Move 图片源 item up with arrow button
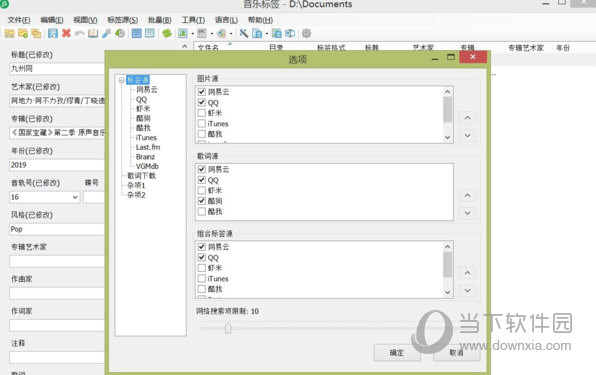The width and height of the screenshot is (596, 375). (468, 118)
